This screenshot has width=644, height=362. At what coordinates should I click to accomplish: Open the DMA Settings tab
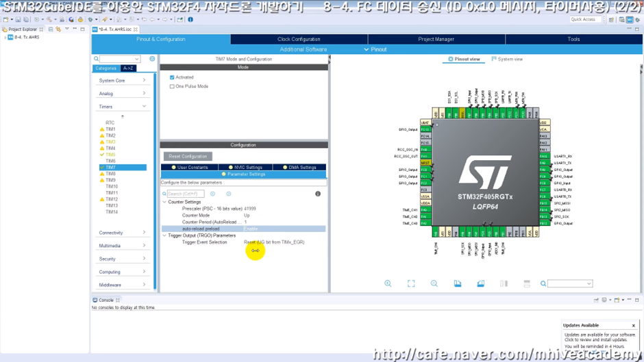point(299,168)
